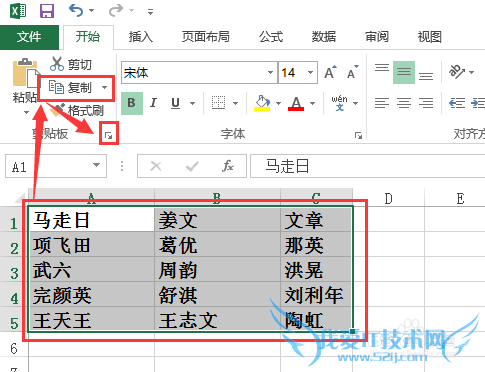The height and width of the screenshot is (372, 485).
Task: Switch to the 插入 (Insert) tab
Action: coord(141,37)
